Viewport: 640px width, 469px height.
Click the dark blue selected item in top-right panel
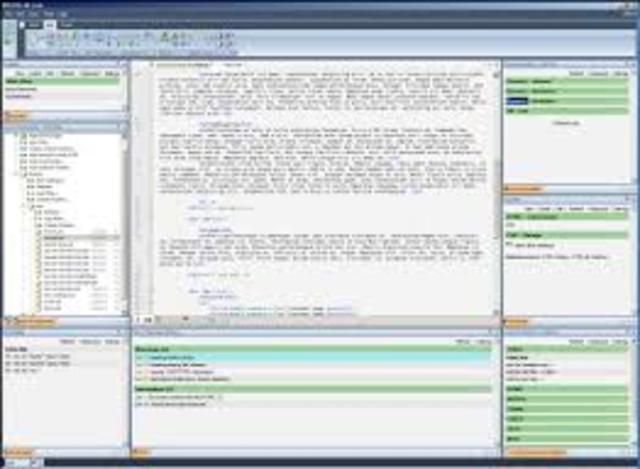click(517, 101)
